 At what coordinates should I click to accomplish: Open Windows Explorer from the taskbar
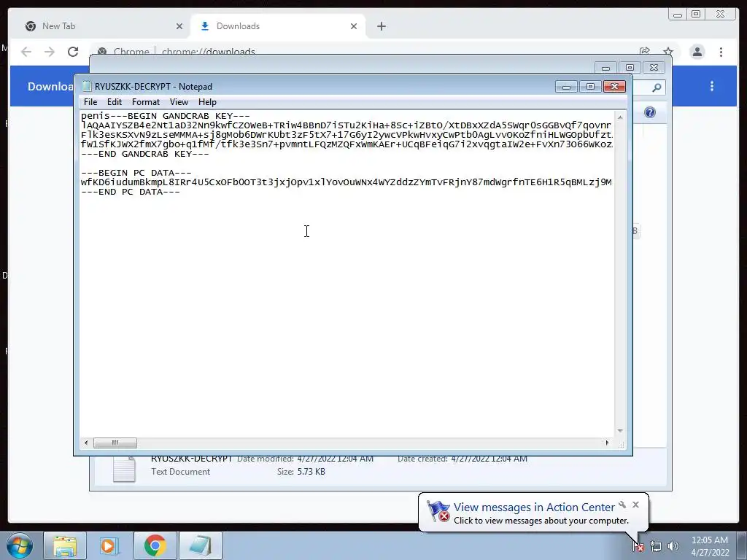click(65, 545)
